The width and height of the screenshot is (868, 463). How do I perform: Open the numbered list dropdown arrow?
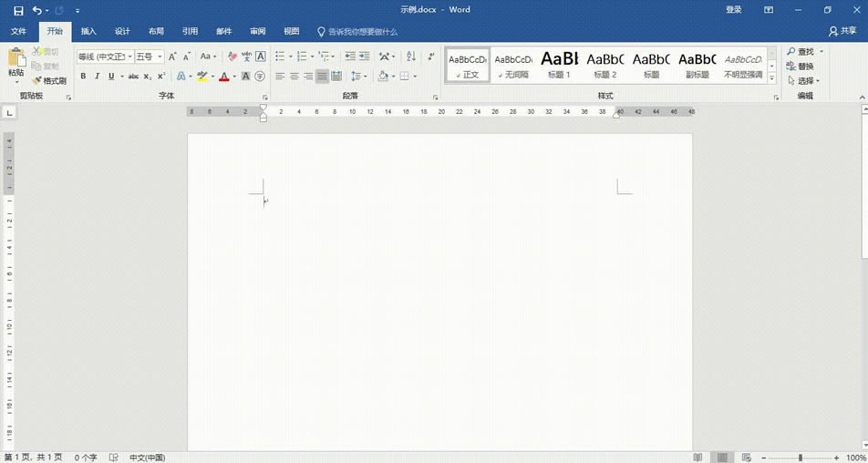point(312,57)
